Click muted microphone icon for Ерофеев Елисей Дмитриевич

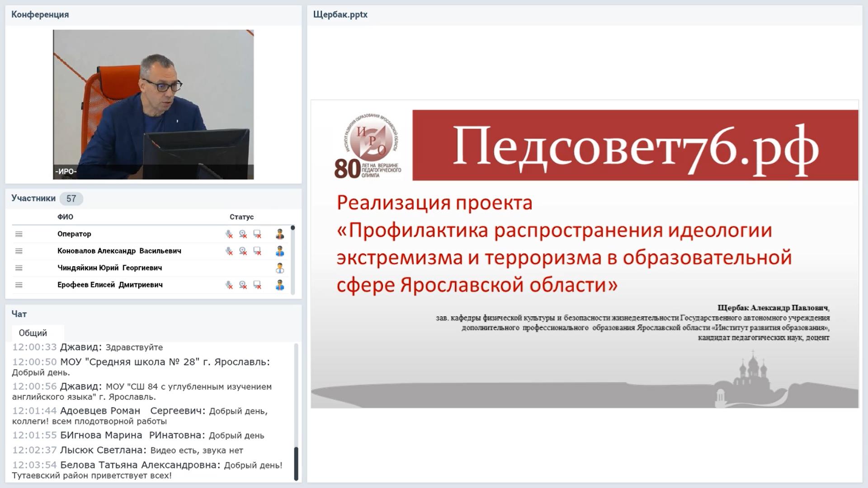[x=229, y=285]
